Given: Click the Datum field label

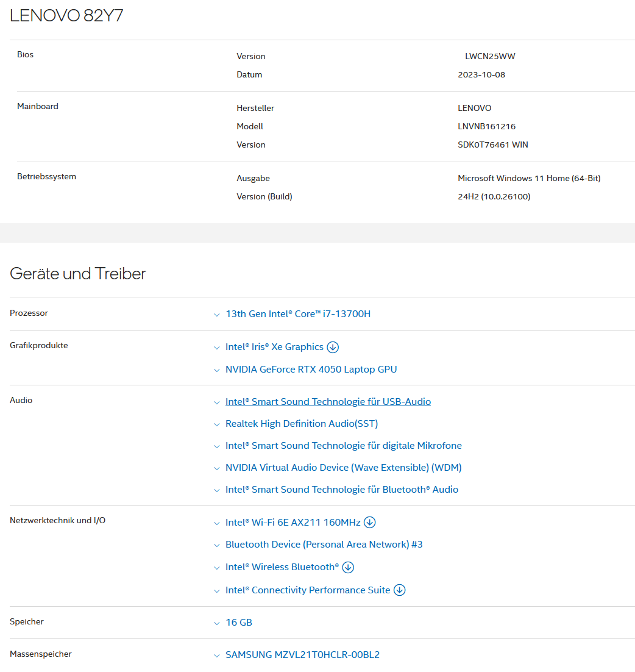Looking at the screenshot, I should click(249, 74).
